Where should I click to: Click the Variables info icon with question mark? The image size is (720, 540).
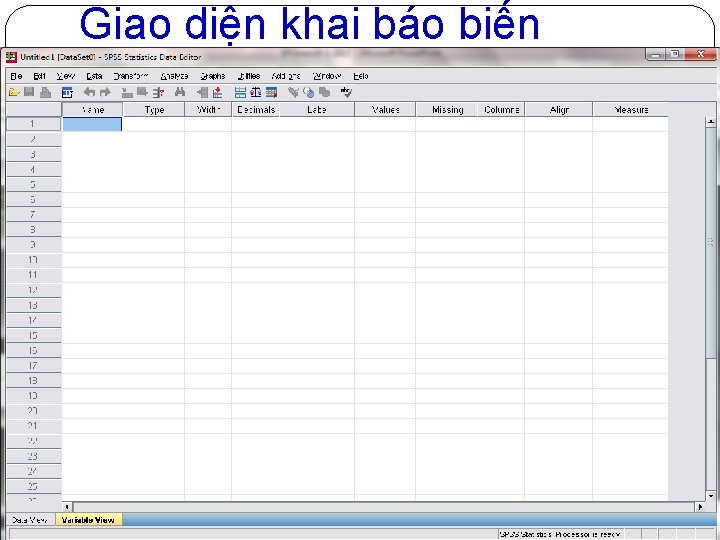click(x=158, y=93)
